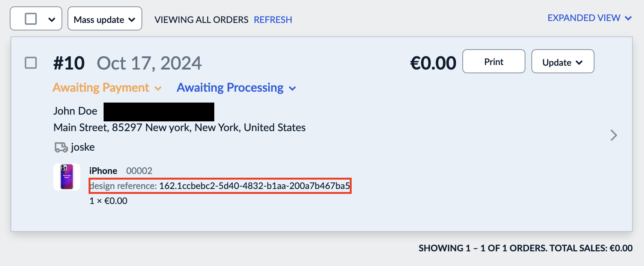Image resolution: width=644 pixels, height=266 pixels.
Task: Toggle the select-all orders checkbox
Action: pyautogui.click(x=31, y=19)
